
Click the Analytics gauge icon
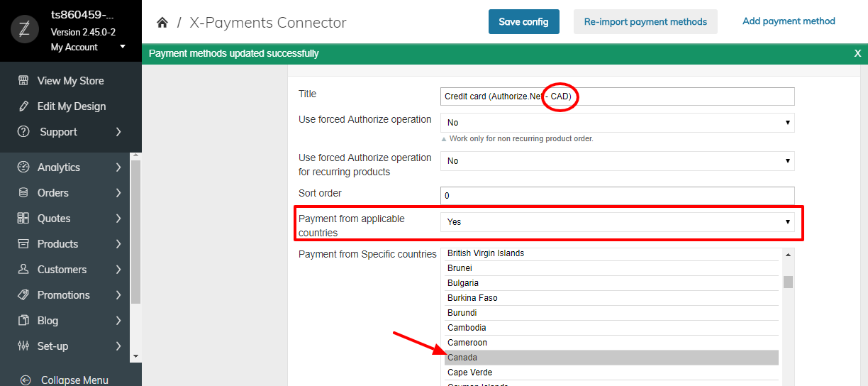(x=23, y=167)
